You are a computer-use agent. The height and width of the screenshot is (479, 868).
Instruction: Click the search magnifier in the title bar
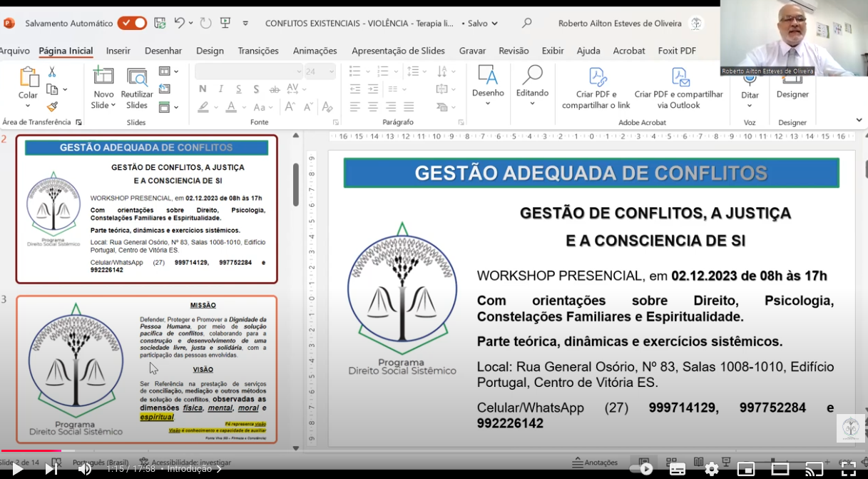(x=526, y=23)
